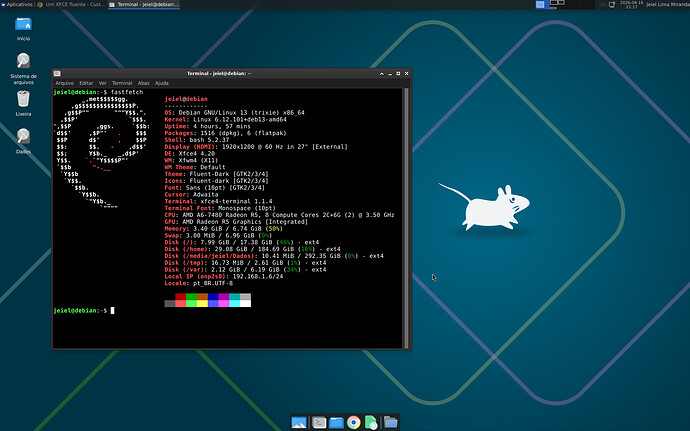Click the bright red color block in fastfetch output
Image resolution: width=690 pixels, height=431 pixels.
click(x=180, y=303)
